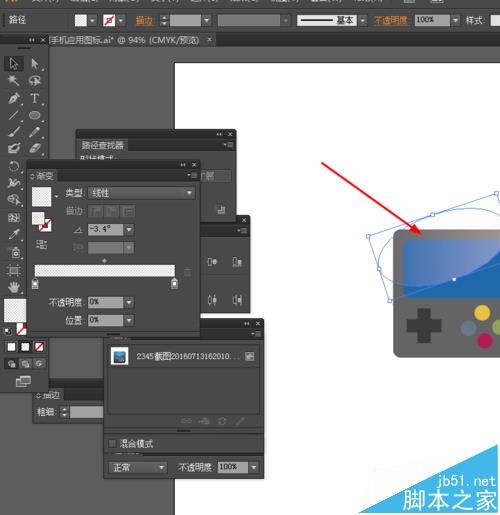Image resolution: width=500 pixels, height=515 pixels.
Task: Select the Eyedropper tool
Action: pyautogui.click(x=14, y=235)
